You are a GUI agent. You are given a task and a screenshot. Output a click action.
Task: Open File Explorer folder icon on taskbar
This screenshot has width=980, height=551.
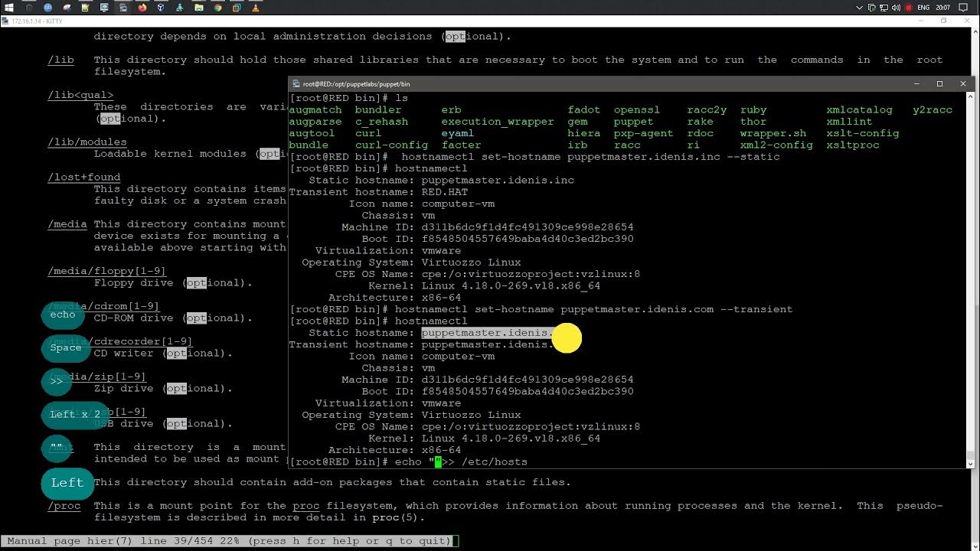pyautogui.click(x=198, y=8)
